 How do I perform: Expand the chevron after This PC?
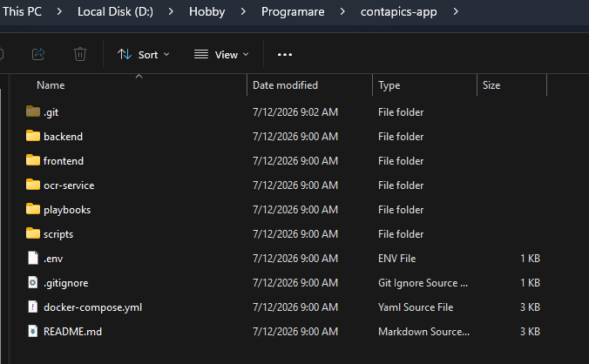[x=59, y=11]
